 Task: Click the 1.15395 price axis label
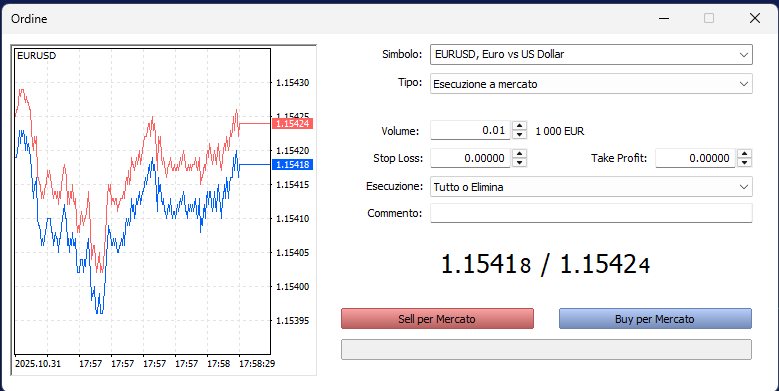click(x=293, y=320)
